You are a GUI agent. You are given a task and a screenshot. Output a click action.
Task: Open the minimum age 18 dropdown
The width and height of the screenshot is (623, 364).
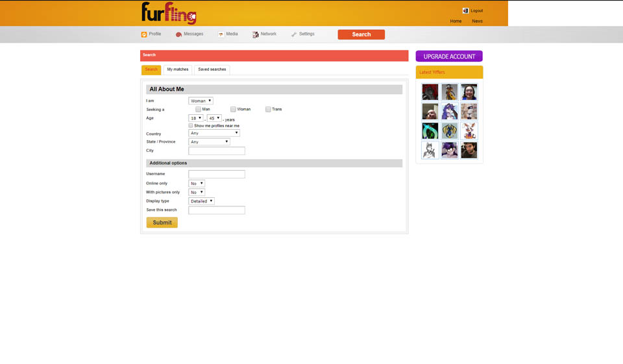point(195,118)
